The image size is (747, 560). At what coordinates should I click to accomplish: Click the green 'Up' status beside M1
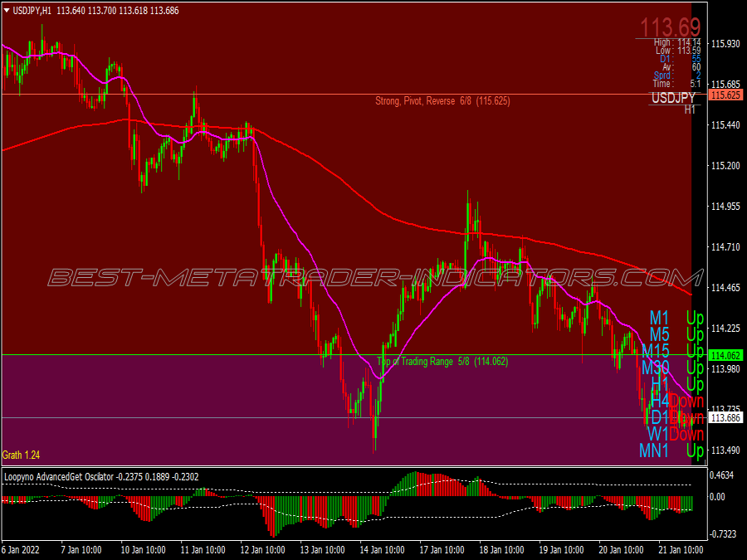click(x=695, y=318)
